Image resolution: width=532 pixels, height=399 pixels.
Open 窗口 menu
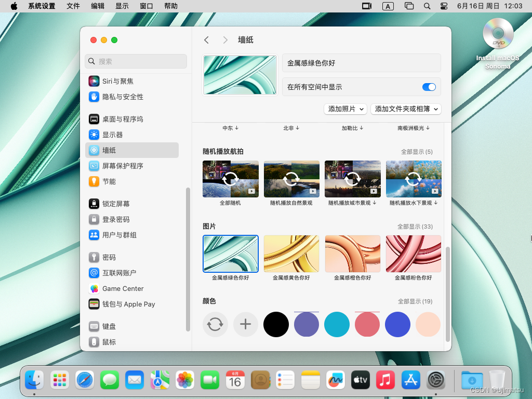pyautogui.click(x=147, y=6)
